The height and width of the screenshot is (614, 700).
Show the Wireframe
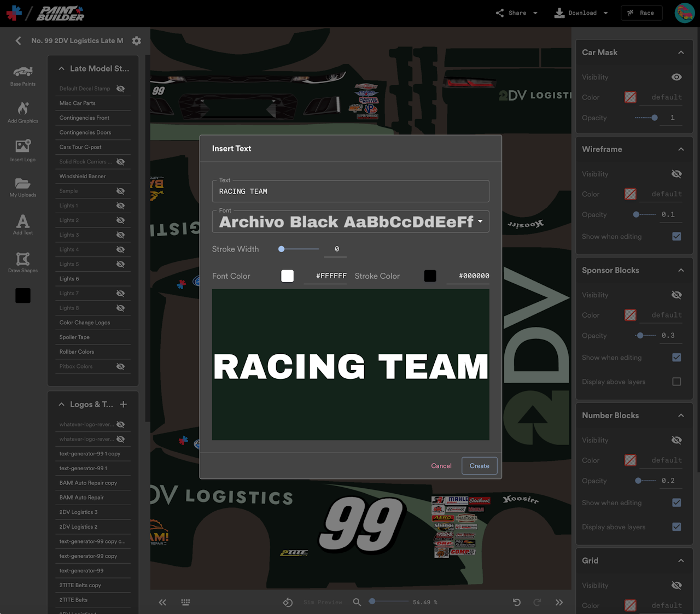click(x=676, y=174)
